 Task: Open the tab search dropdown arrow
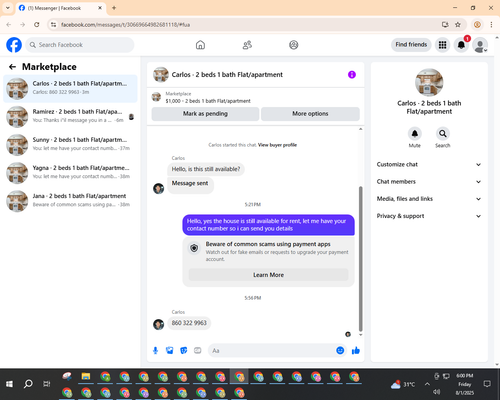[x=8, y=8]
